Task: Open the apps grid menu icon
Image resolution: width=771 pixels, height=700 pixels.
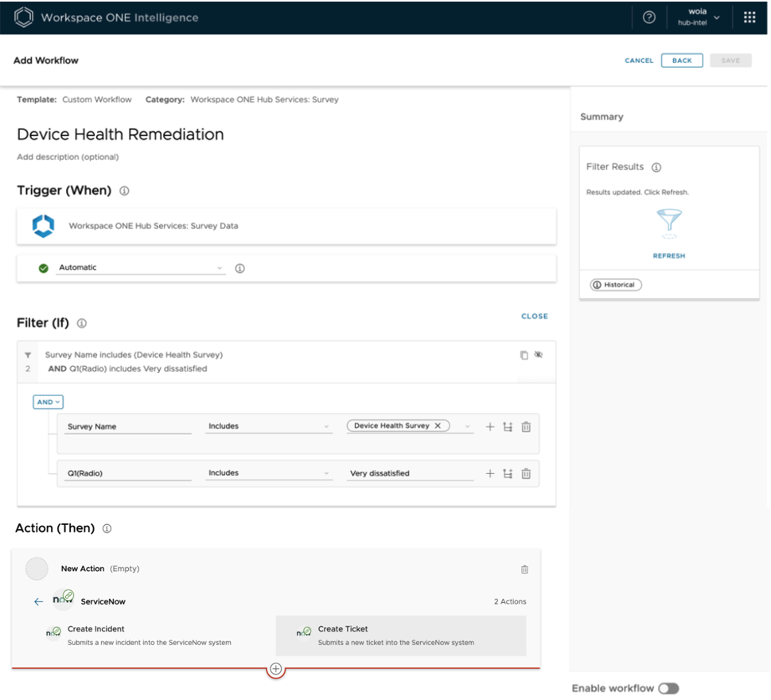Action: click(749, 17)
